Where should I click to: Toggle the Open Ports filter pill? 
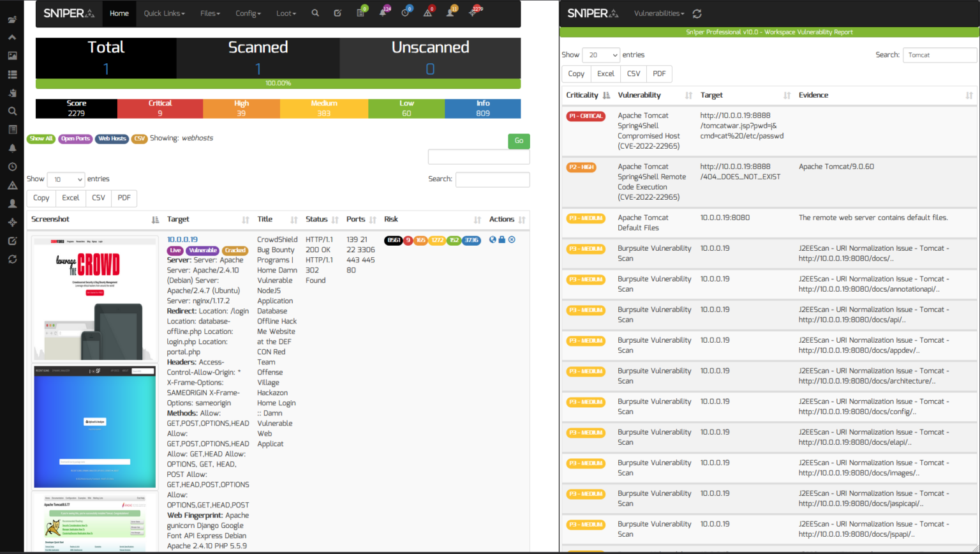[x=75, y=138]
